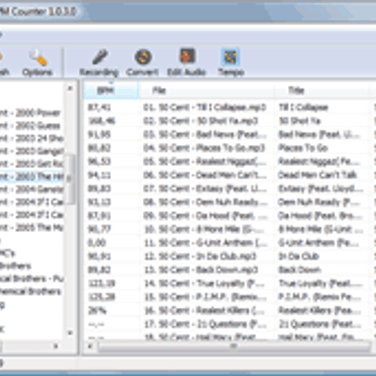Select file '03. 50 Cent - Bad News'
Image resolution: width=376 pixels, height=376 pixels.
click(x=205, y=134)
